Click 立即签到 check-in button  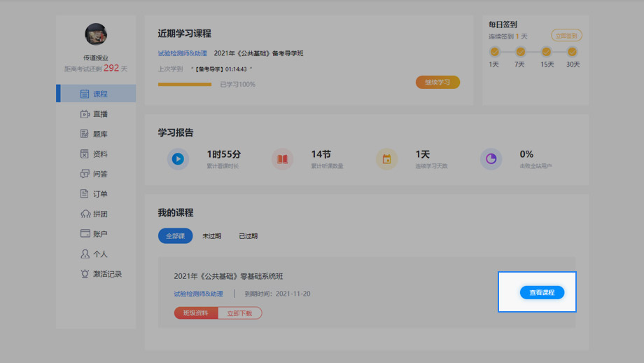[x=566, y=36]
